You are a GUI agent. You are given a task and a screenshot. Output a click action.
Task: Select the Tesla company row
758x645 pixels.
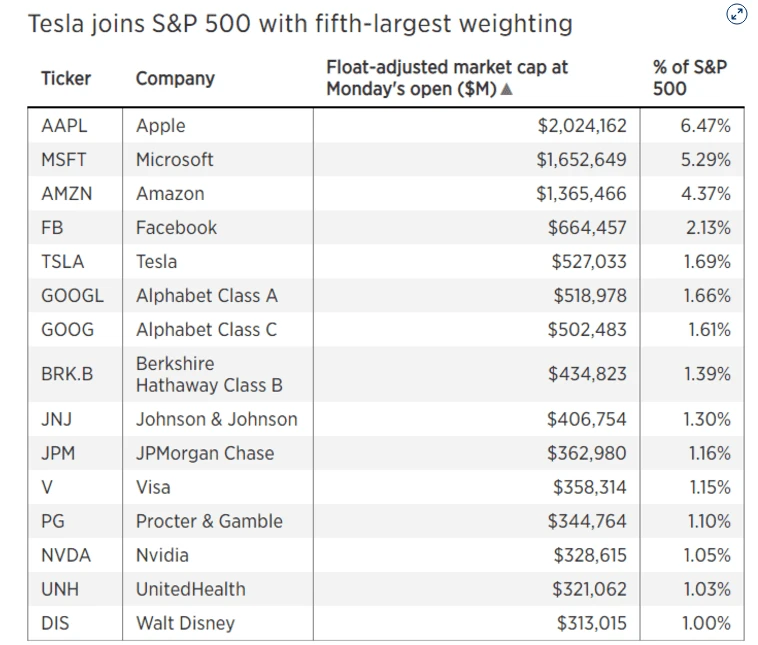[157, 262]
